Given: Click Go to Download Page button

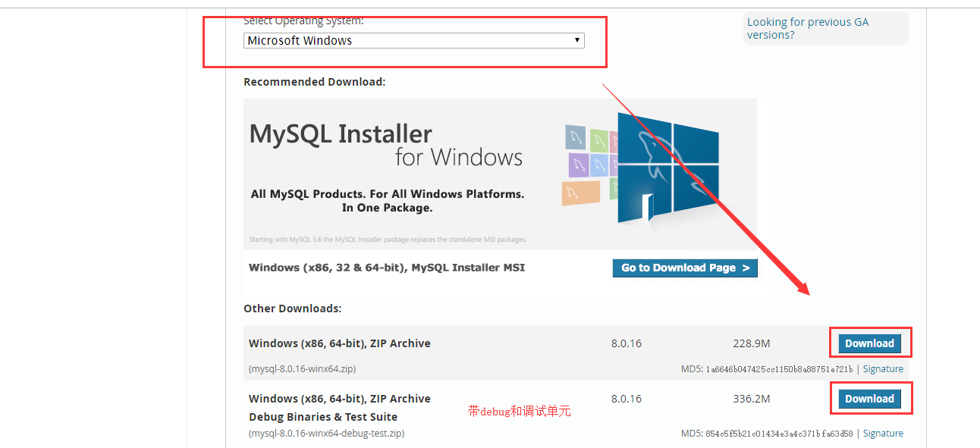Looking at the screenshot, I should (x=685, y=268).
